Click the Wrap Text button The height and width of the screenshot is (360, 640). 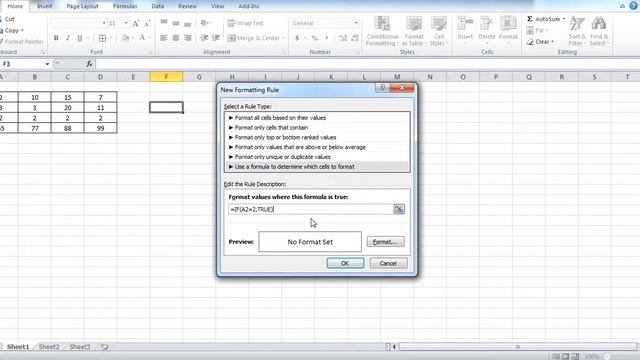point(245,23)
